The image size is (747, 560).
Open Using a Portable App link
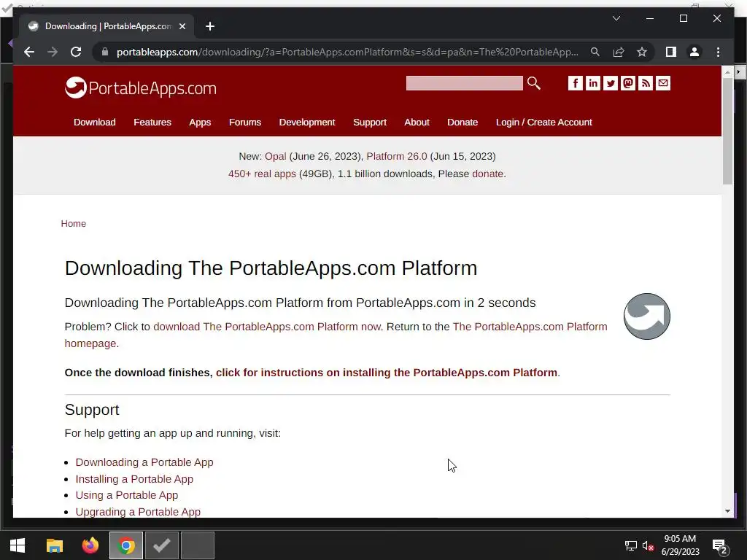(x=127, y=495)
